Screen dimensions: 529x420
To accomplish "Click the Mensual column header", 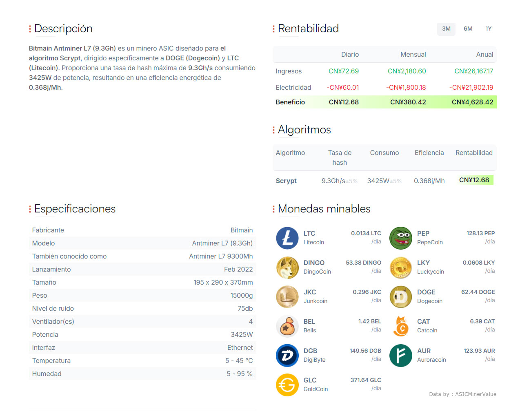I will pyautogui.click(x=413, y=55).
